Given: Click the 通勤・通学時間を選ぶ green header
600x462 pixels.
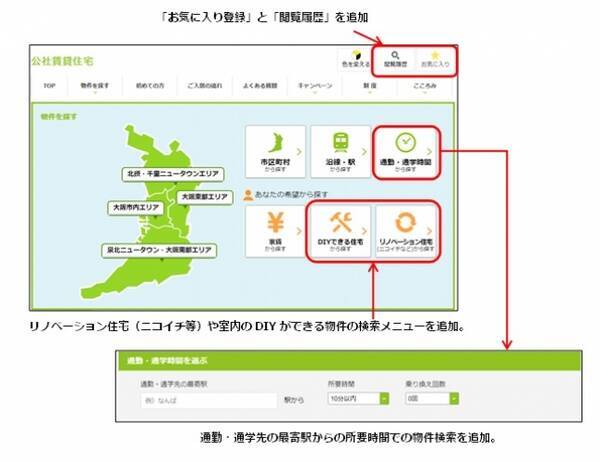Looking at the screenshot, I should [x=349, y=361].
